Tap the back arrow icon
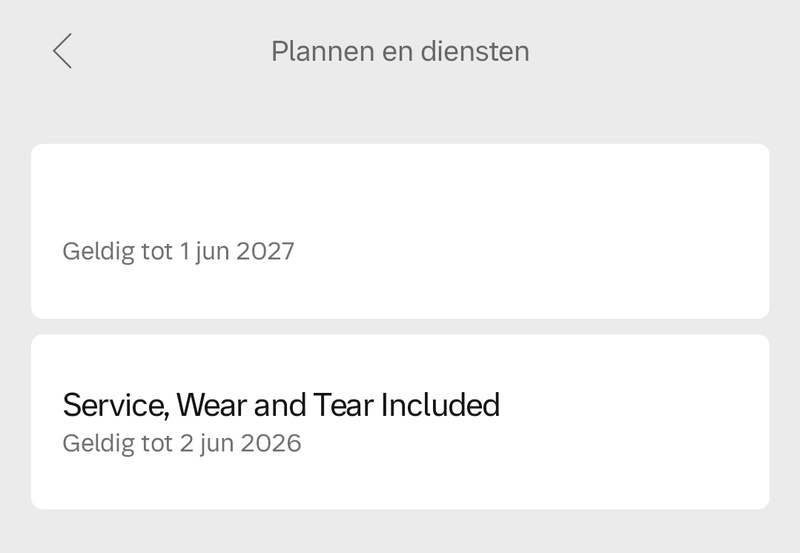 (x=63, y=51)
